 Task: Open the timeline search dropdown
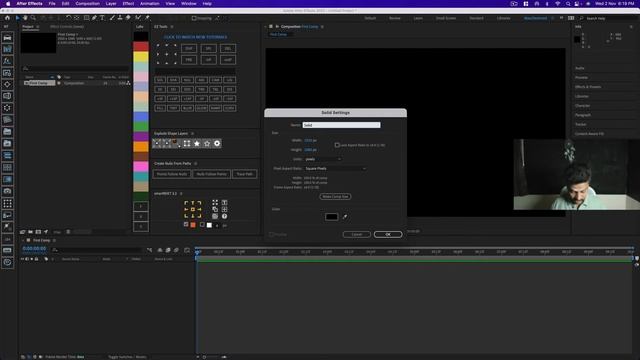55,250
